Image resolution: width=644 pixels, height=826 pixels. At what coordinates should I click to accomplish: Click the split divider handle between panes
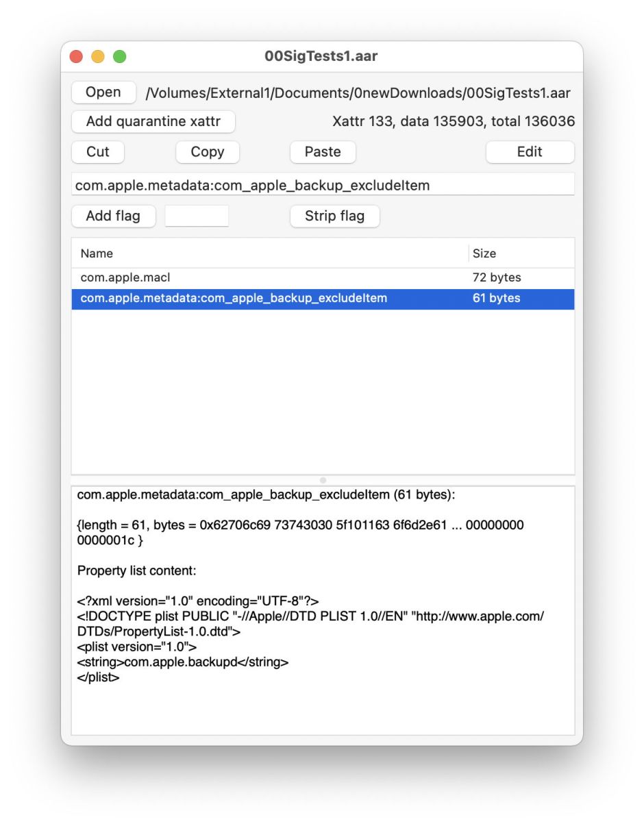click(x=323, y=480)
